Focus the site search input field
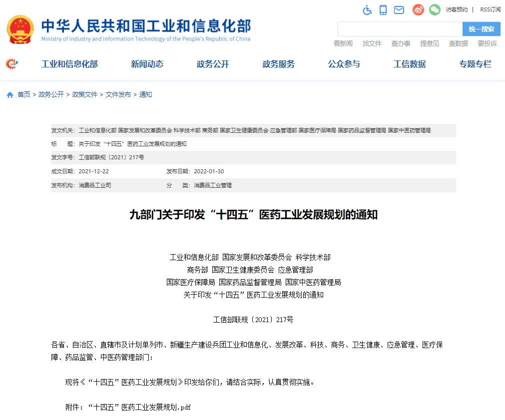This screenshot has width=505, height=420. (x=400, y=29)
